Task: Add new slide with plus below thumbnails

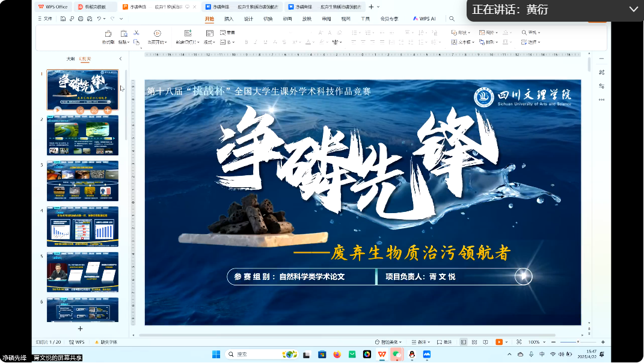Action: [x=80, y=329]
